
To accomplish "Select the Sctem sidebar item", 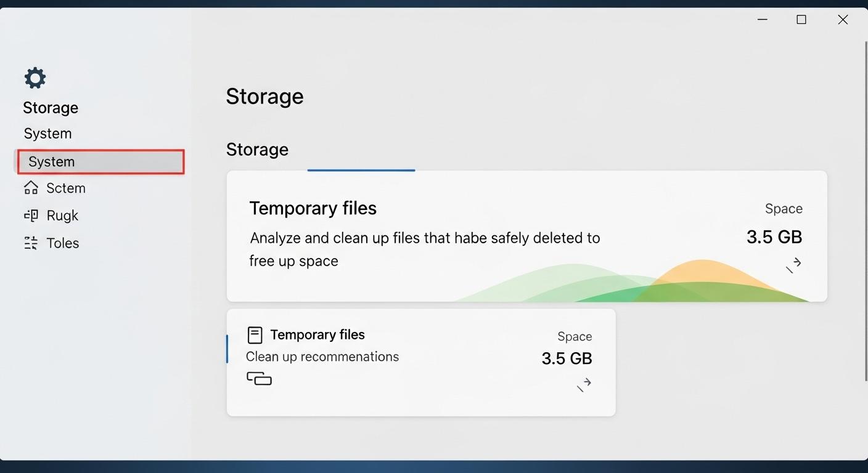I will click(x=66, y=188).
